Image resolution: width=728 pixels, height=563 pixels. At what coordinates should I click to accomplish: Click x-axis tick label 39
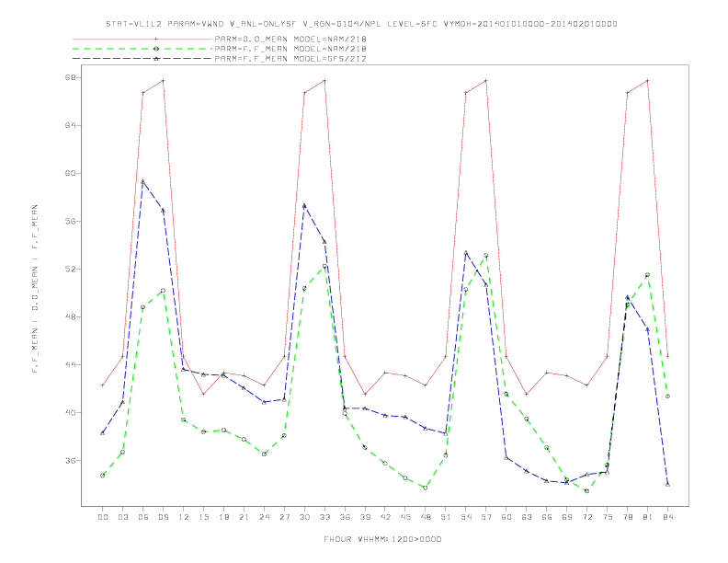[x=365, y=517]
